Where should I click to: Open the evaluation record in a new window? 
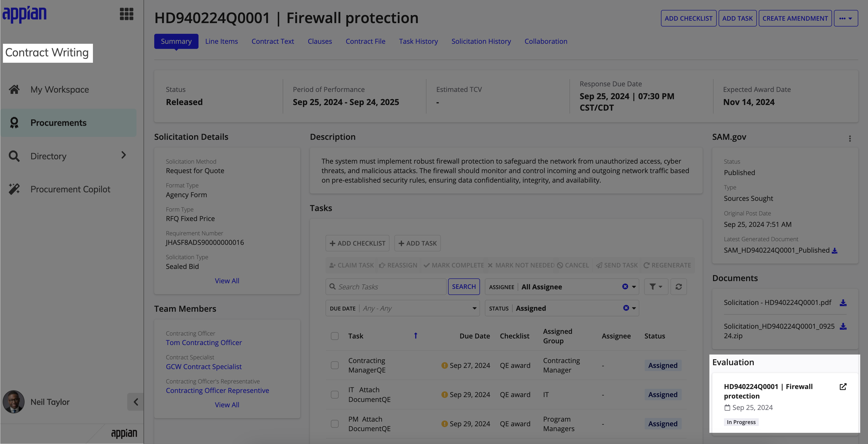843,387
